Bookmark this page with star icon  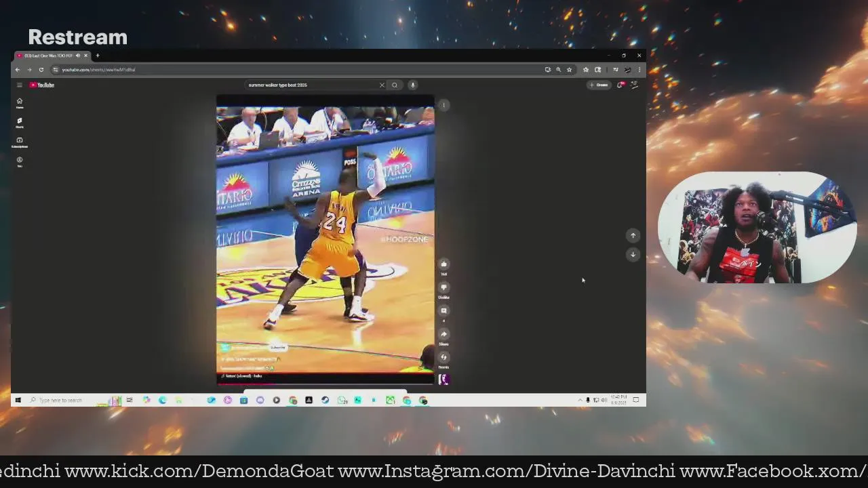coord(569,70)
